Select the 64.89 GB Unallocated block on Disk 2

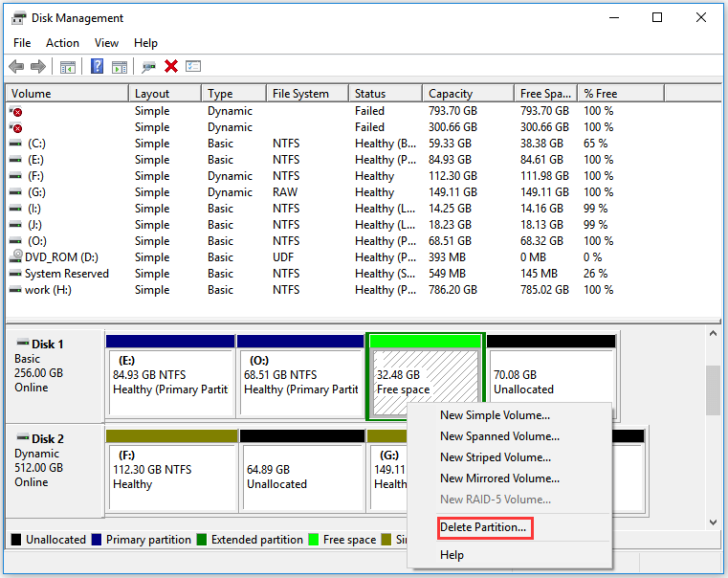[302, 470]
